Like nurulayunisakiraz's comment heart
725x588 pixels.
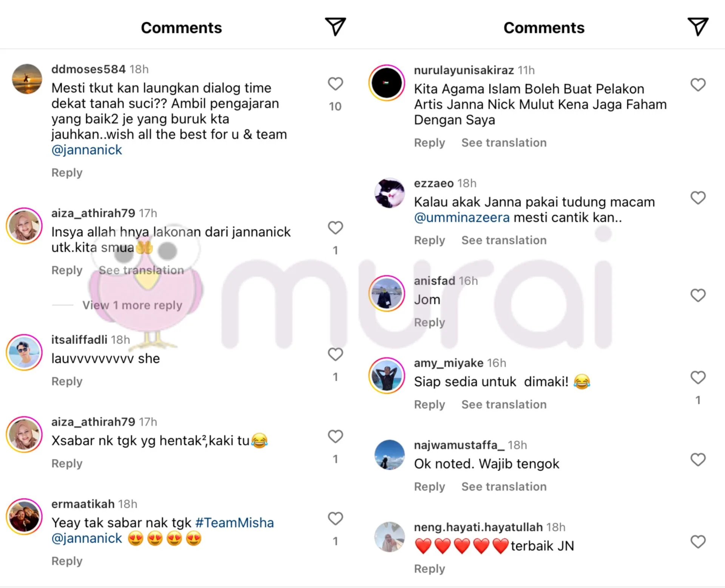point(698,85)
